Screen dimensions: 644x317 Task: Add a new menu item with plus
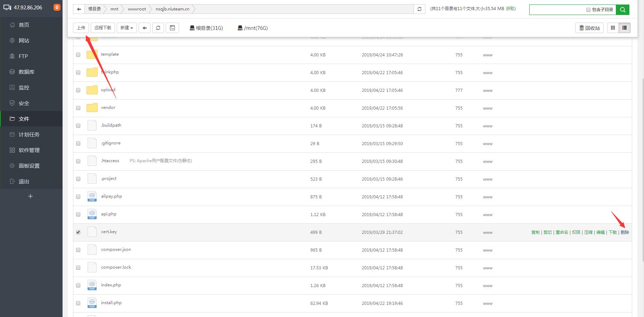click(30, 196)
